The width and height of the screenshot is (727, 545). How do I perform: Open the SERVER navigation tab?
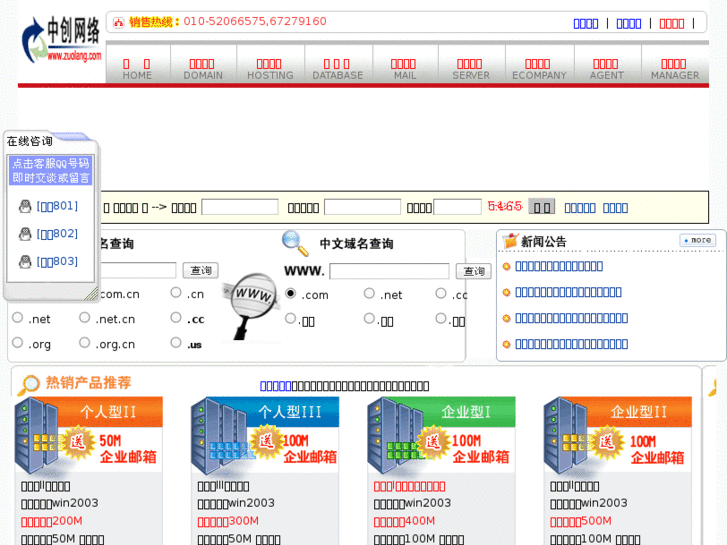(x=471, y=69)
